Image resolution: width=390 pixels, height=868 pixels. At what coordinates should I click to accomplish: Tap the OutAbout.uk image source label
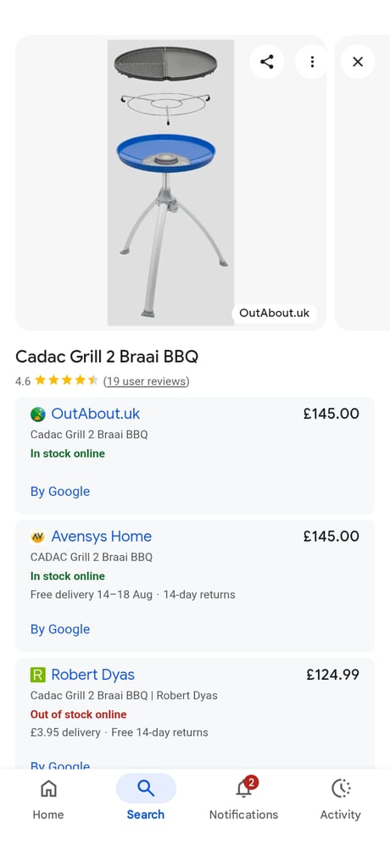pos(274,313)
